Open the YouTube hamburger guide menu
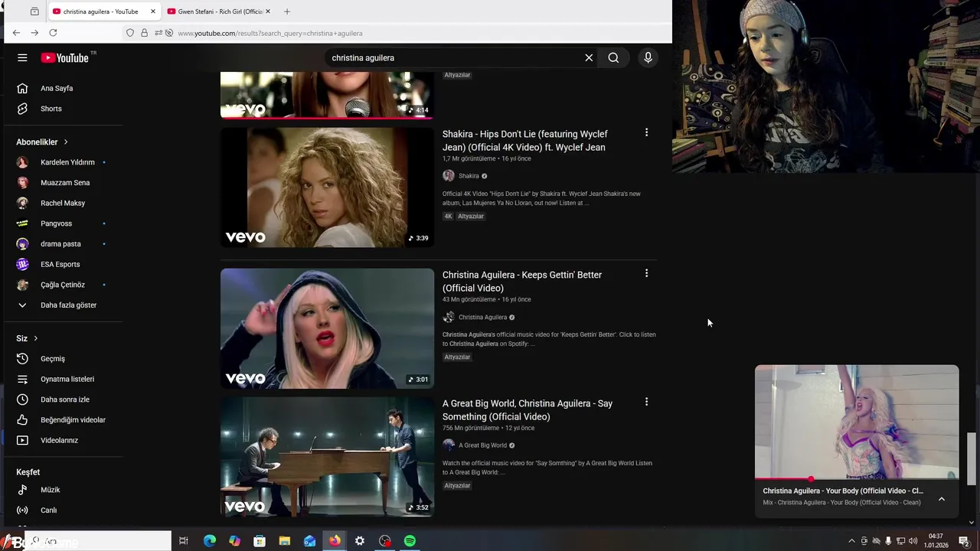 (22, 57)
